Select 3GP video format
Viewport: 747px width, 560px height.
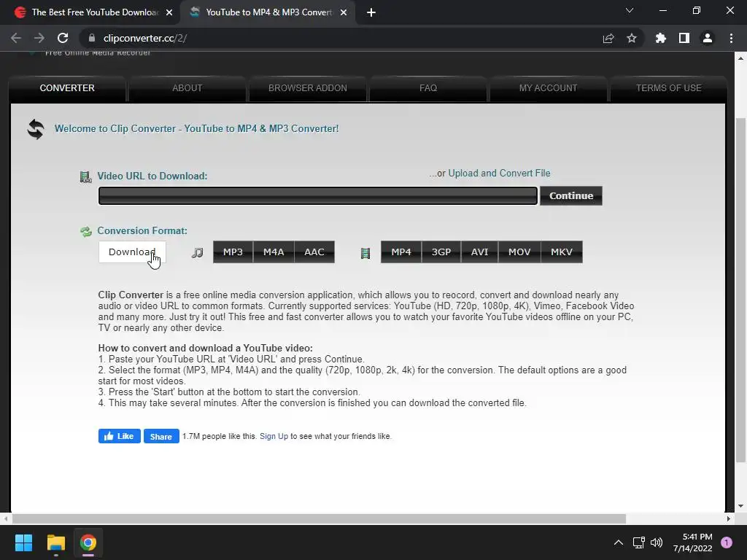pos(441,252)
